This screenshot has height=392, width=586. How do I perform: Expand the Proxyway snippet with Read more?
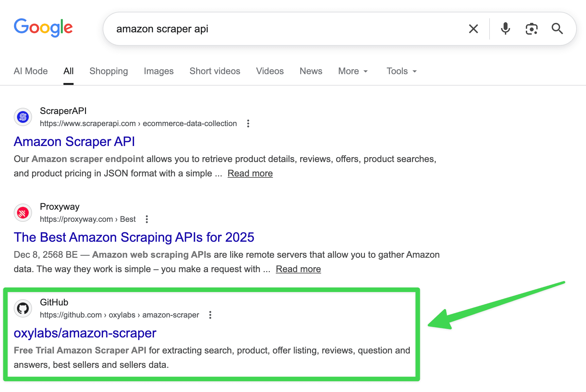tap(298, 269)
